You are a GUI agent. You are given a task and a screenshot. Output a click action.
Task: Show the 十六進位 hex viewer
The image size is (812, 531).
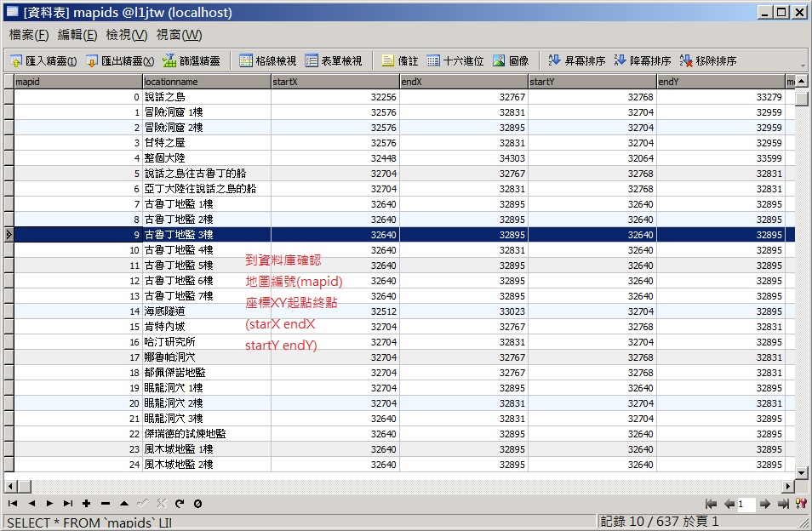[x=455, y=61]
